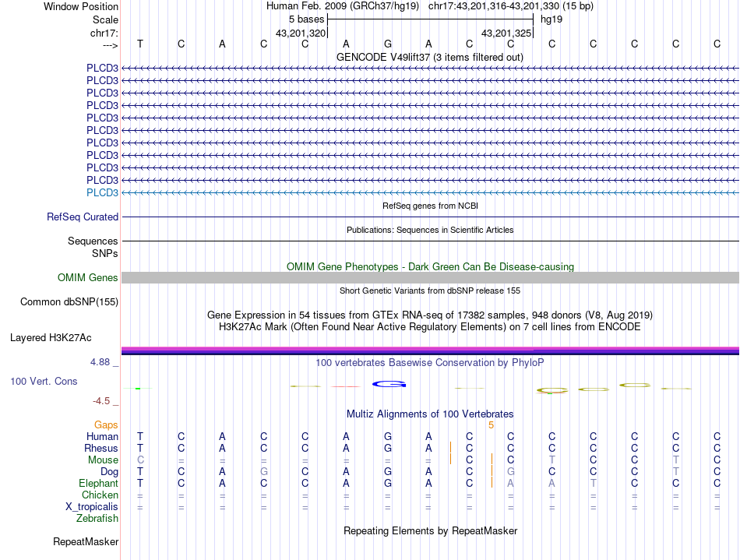Open the OMIM Gene Phenotypes track title

[430, 266]
